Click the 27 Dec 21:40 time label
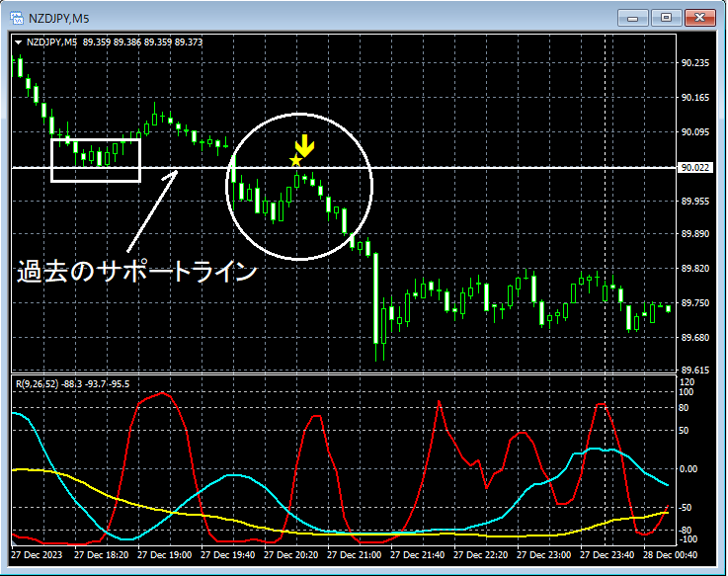The image size is (728, 576). (418, 555)
